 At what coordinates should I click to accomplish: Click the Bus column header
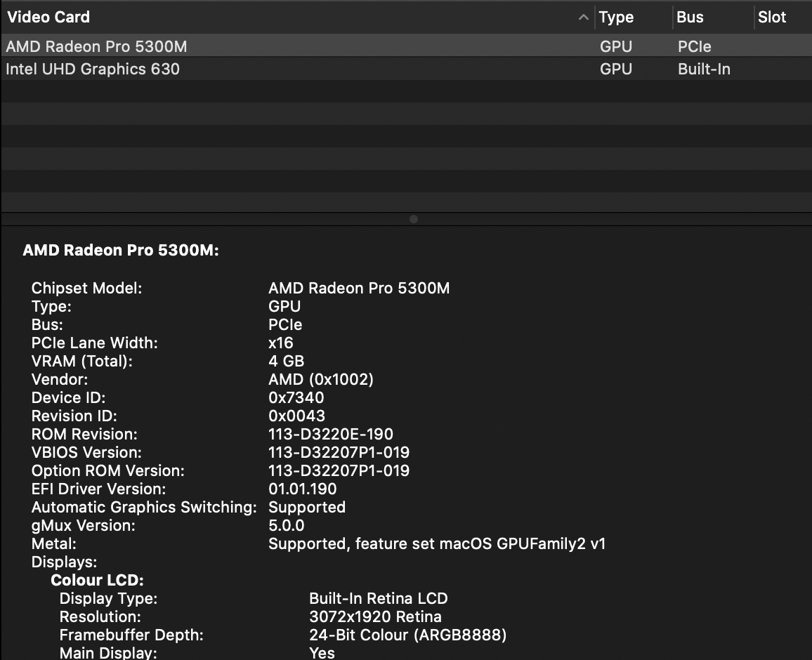[x=690, y=17]
